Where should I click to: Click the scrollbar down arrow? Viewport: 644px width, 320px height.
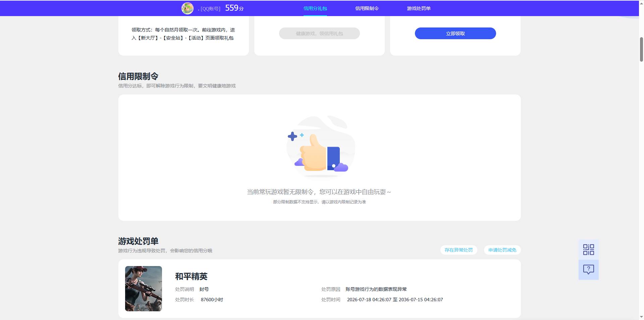point(641,317)
